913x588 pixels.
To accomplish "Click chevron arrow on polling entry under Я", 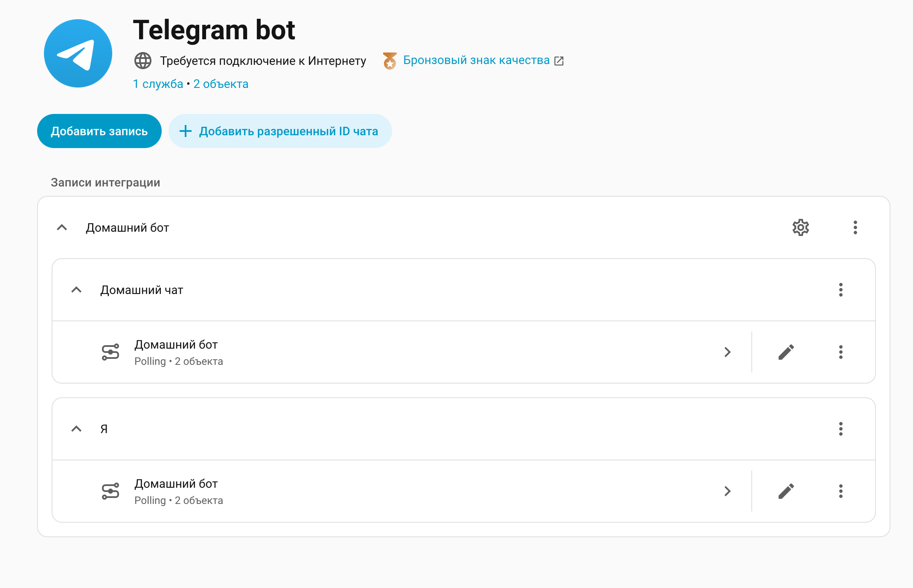I will tap(727, 491).
